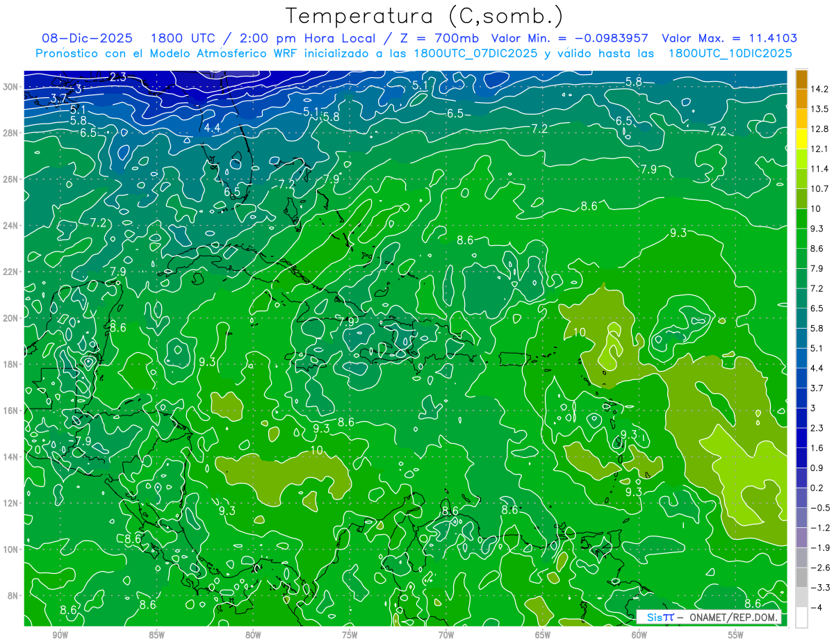Click the 26N latitude axis label
The height and width of the screenshot is (644, 834).
(11, 179)
